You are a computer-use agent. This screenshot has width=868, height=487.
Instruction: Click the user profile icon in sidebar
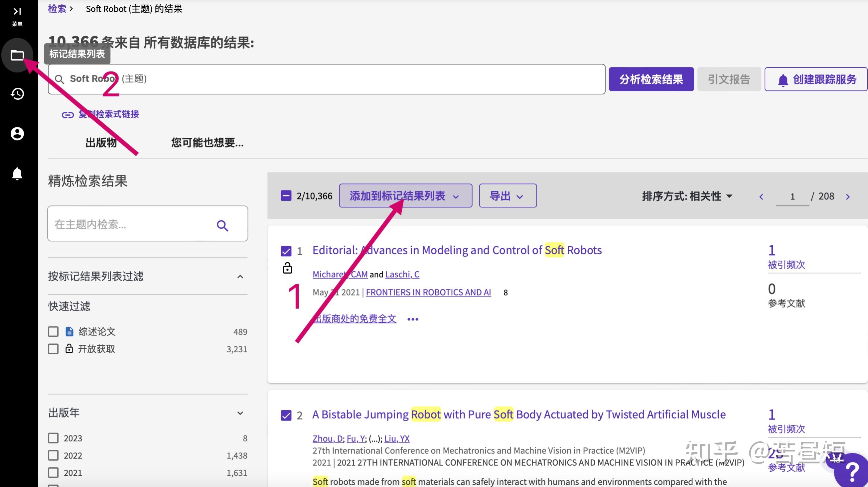[17, 134]
